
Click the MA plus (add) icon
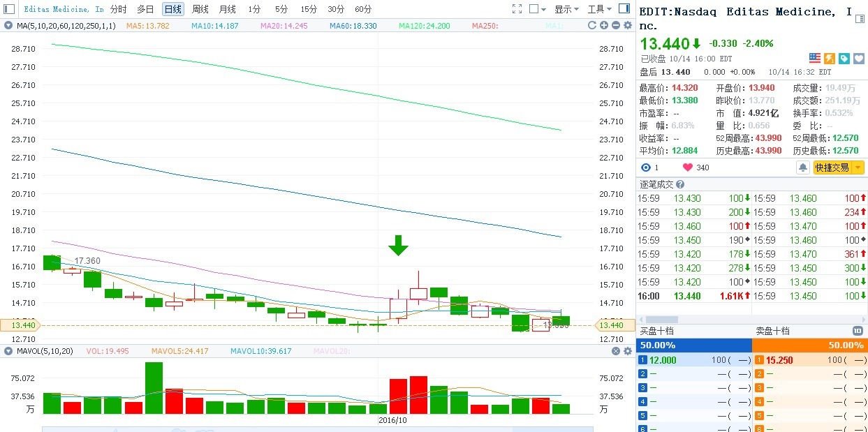click(604, 25)
